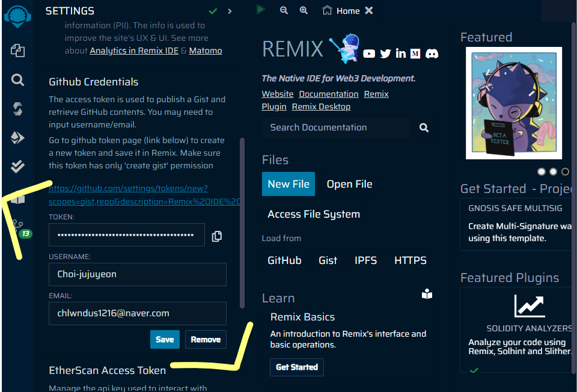This screenshot has height=392, width=577.
Task: Open Remix Discord icon
Action: (x=432, y=54)
